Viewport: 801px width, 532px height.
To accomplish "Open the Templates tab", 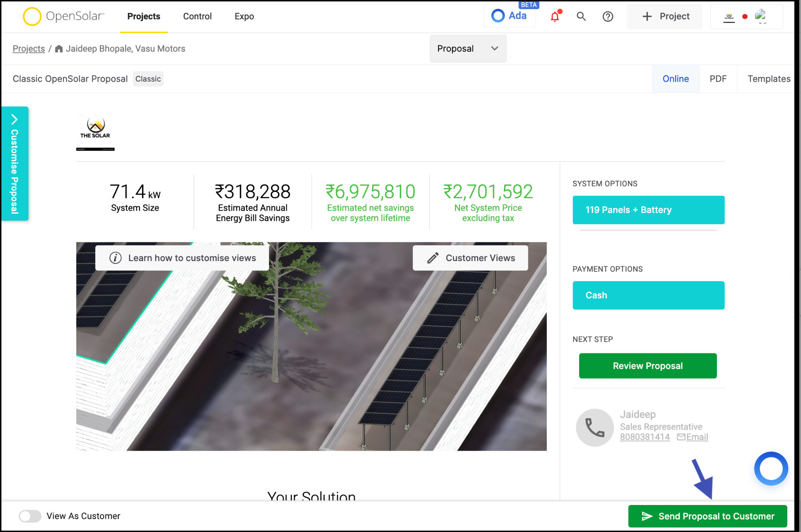I will [769, 79].
